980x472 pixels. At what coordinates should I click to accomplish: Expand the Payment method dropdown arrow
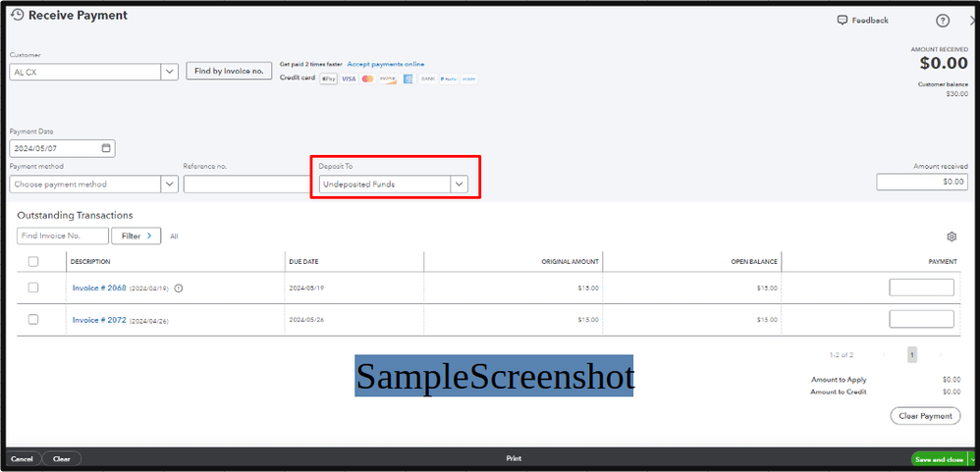point(170,184)
